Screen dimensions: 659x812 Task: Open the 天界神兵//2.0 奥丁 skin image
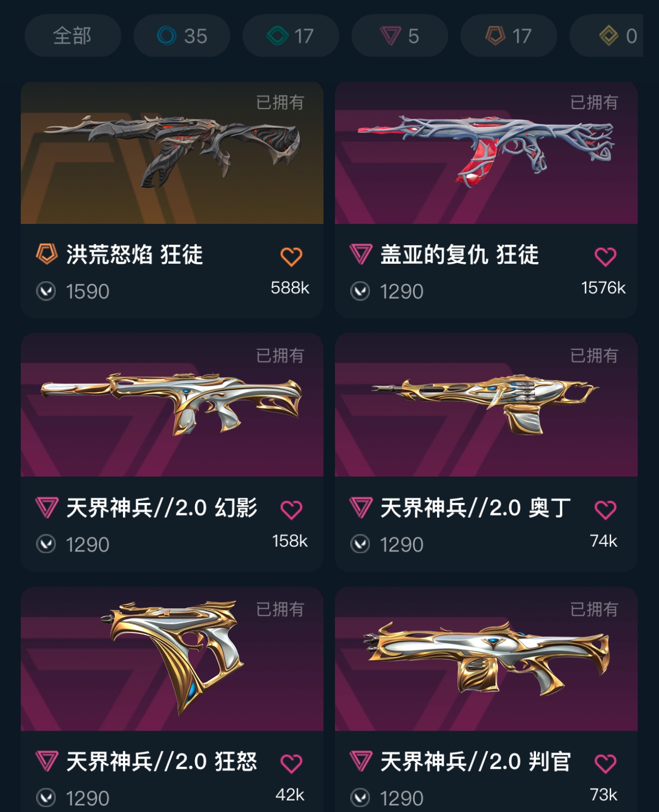(486, 406)
